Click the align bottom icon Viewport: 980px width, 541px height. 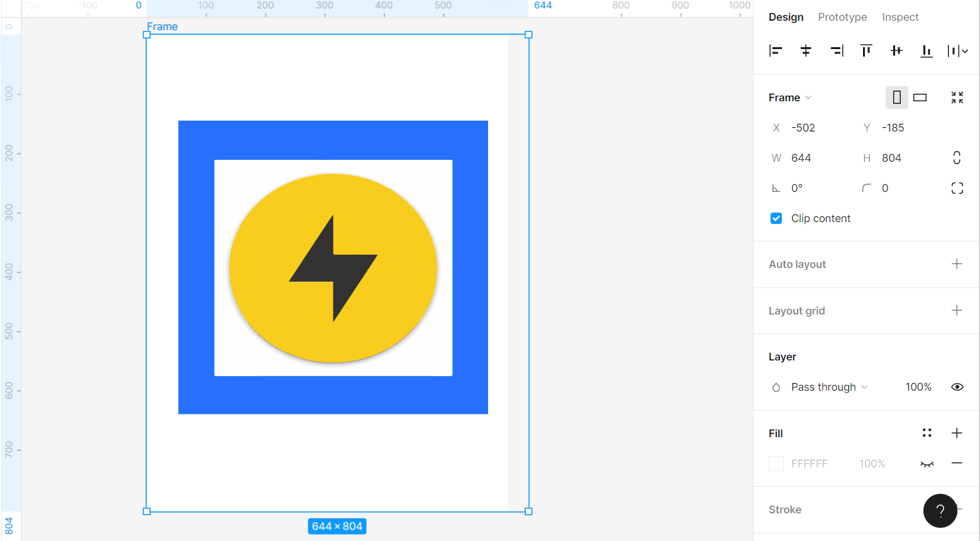pyautogui.click(x=927, y=51)
